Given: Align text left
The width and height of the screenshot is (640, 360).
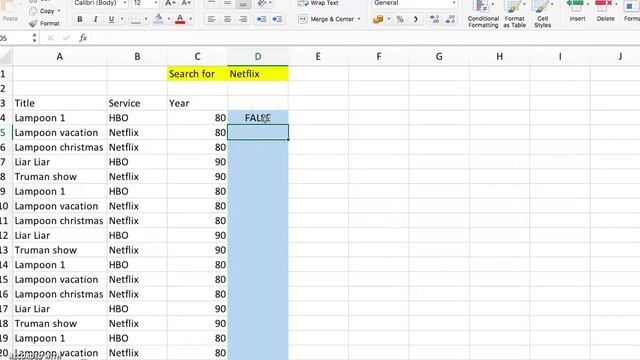Looking at the screenshot, I should 211,19.
